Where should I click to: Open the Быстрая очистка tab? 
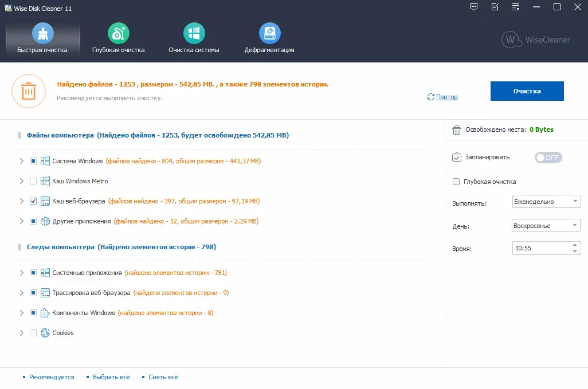tap(42, 39)
